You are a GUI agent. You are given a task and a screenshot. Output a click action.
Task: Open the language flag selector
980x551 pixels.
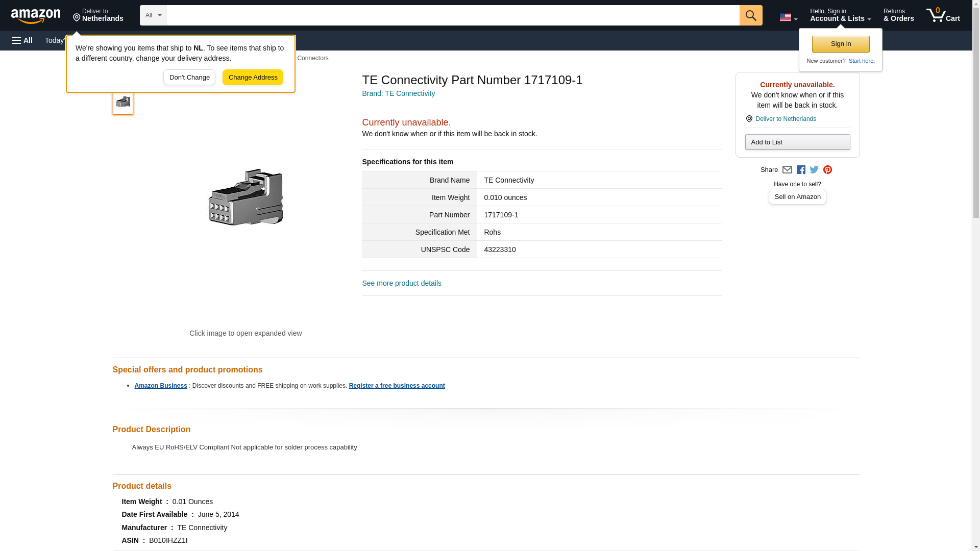coord(788,17)
